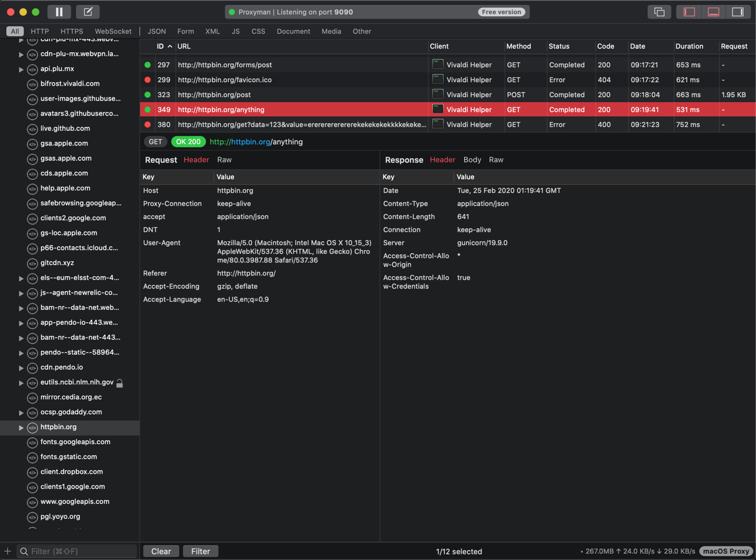Screen dimensions: 756x560
Task: Click the lock icon next to eutils.ncbi.nlm.nih.gov
Action: click(x=119, y=383)
